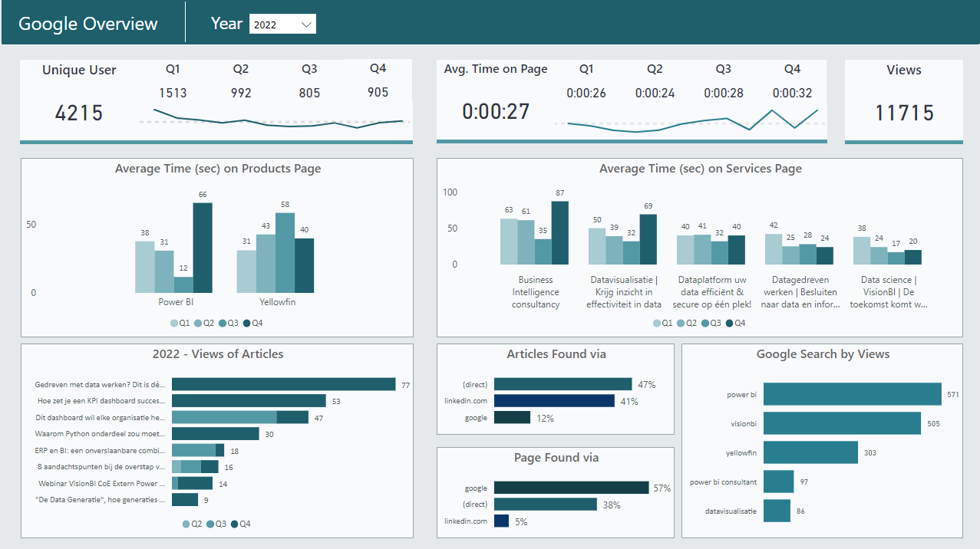Click the Google Overview title

tap(88, 24)
